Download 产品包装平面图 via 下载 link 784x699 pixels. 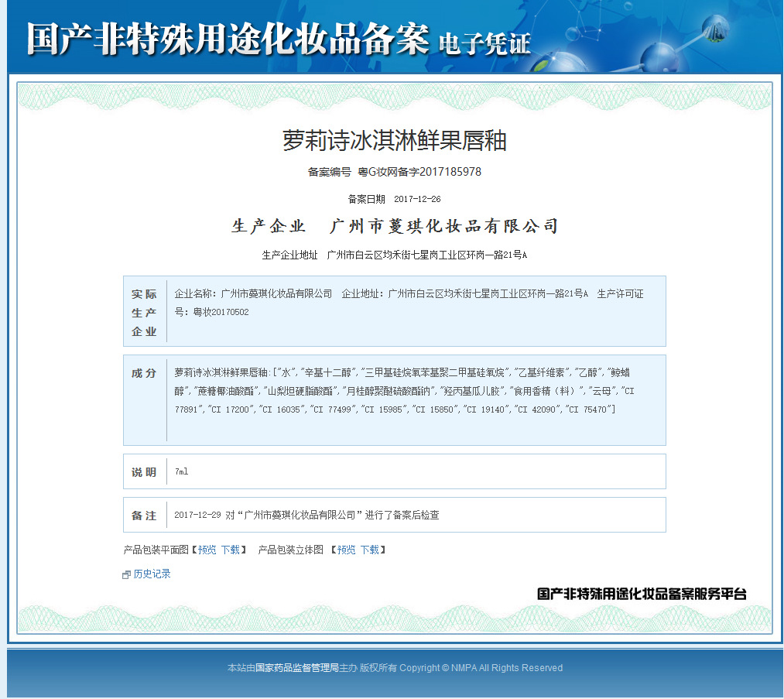pos(231,550)
